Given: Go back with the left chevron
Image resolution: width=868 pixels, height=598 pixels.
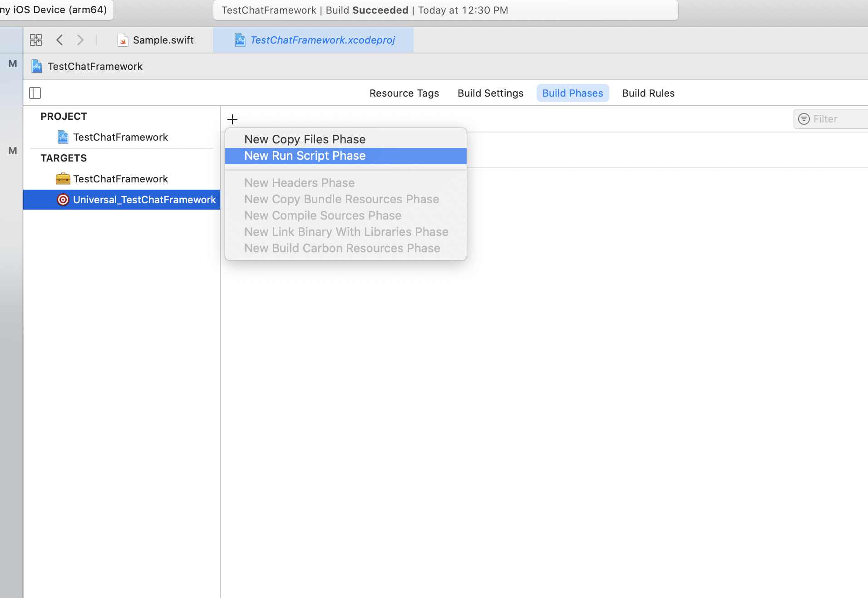Looking at the screenshot, I should 59,40.
